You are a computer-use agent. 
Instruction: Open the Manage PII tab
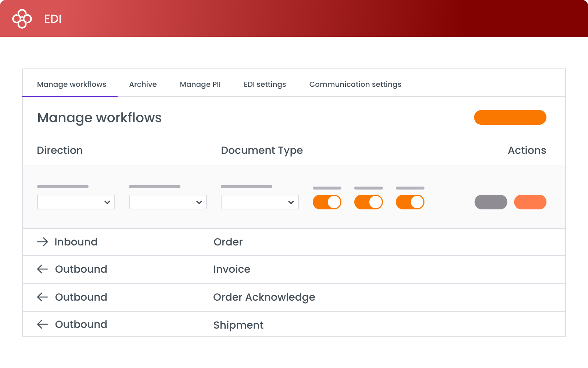[200, 84]
